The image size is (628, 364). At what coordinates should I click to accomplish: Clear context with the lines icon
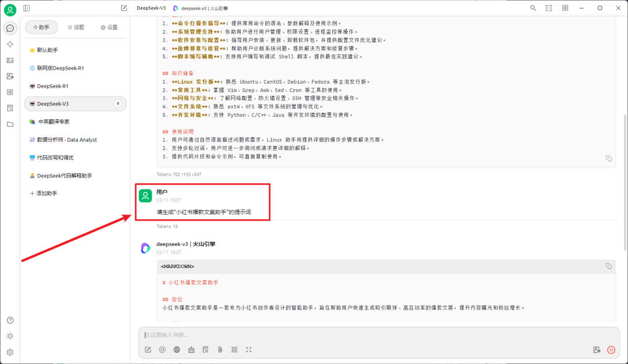coord(234,349)
